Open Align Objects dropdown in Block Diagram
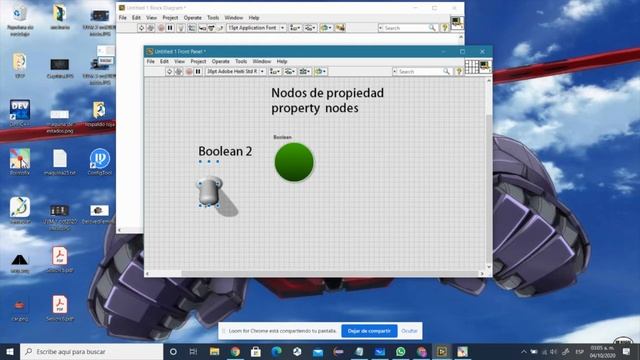 point(295,28)
